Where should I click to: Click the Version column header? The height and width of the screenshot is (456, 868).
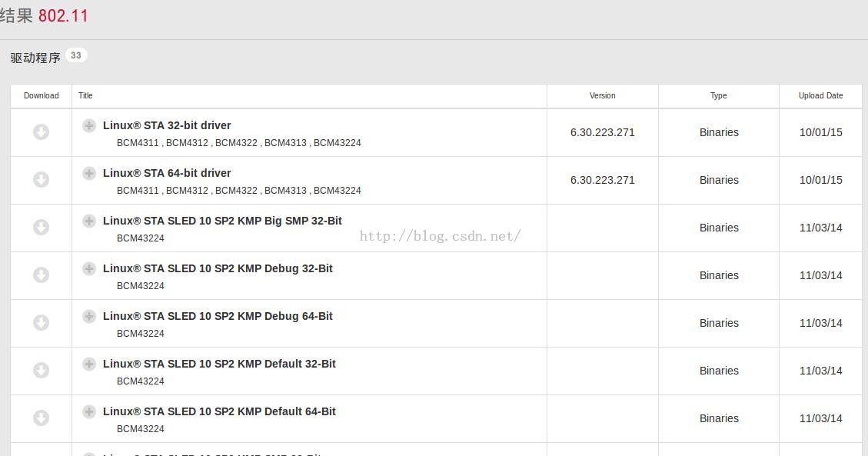tap(602, 96)
